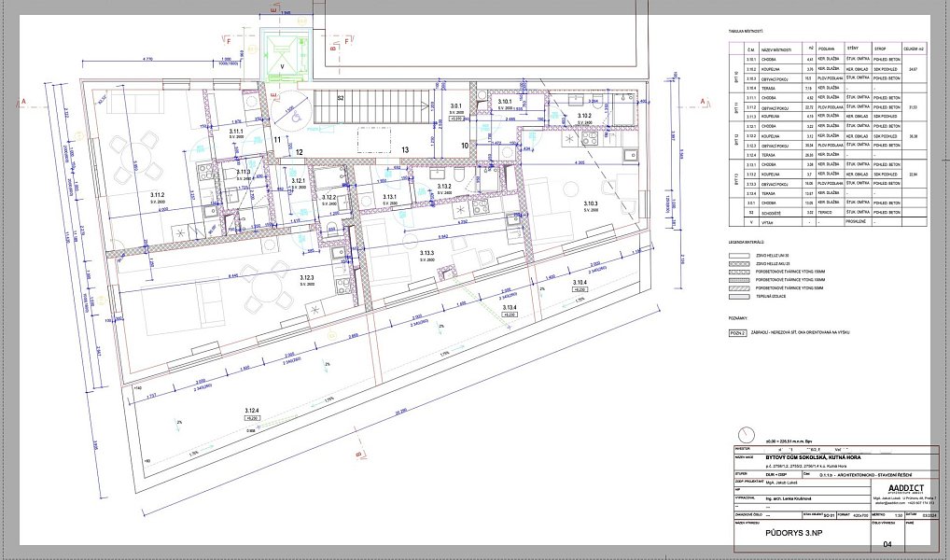Click the room label 3.13.1
Image resolution: width=950 pixels, height=560 pixels.
coord(389,197)
